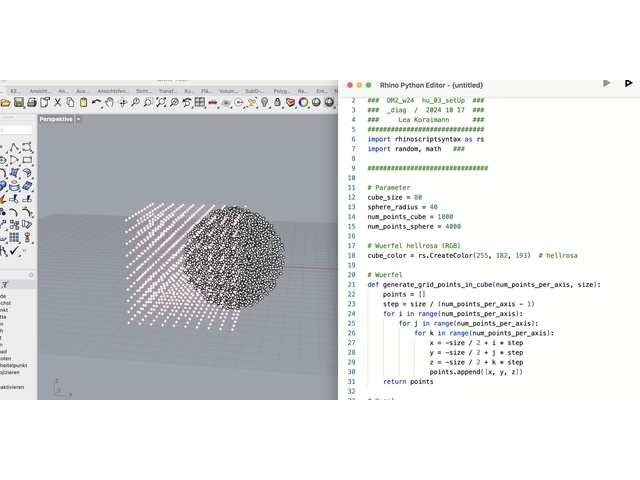Open osnap panel gear settings
The height and width of the screenshot is (480, 640).
[31, 275]
